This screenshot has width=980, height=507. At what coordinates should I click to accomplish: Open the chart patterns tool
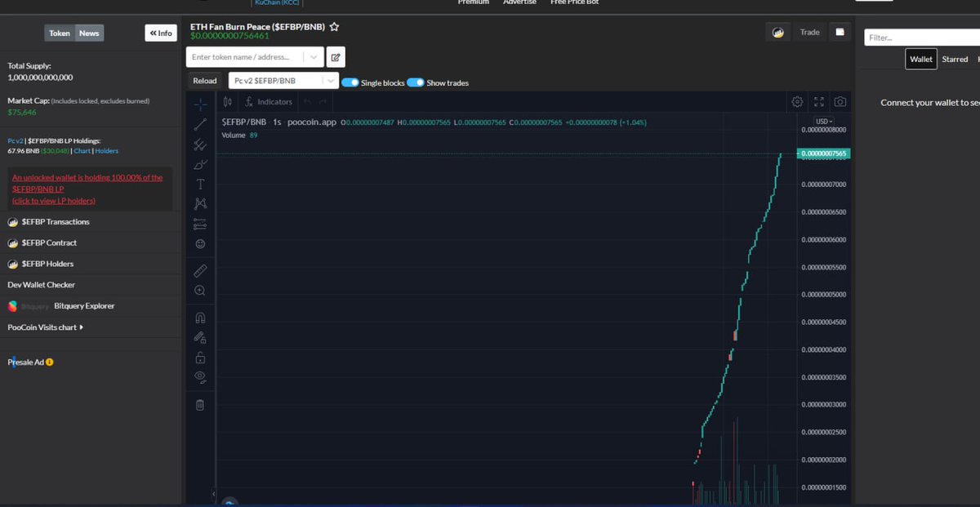click(x=200, y=203)
